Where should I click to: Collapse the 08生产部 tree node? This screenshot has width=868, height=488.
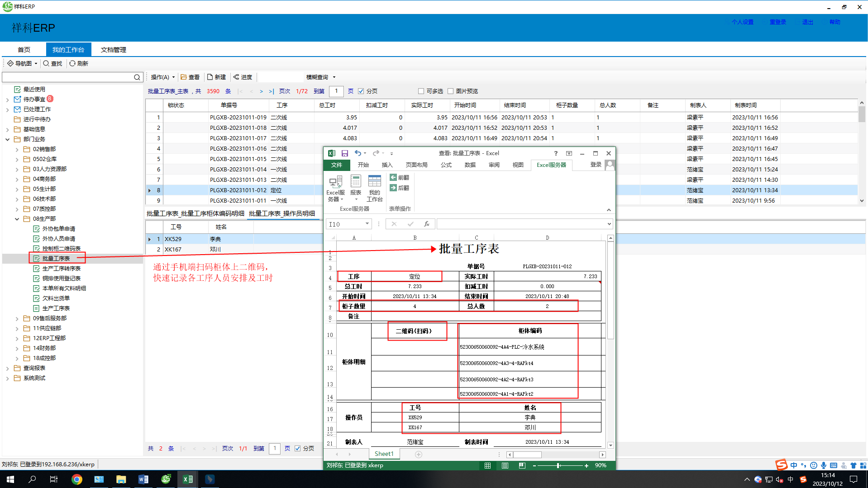(17, 219)
